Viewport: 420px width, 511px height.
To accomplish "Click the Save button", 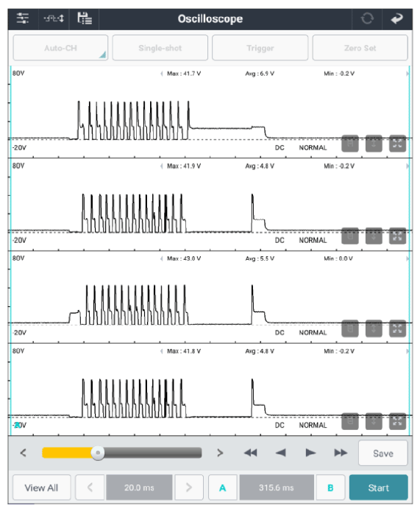I will coord(383,454).
